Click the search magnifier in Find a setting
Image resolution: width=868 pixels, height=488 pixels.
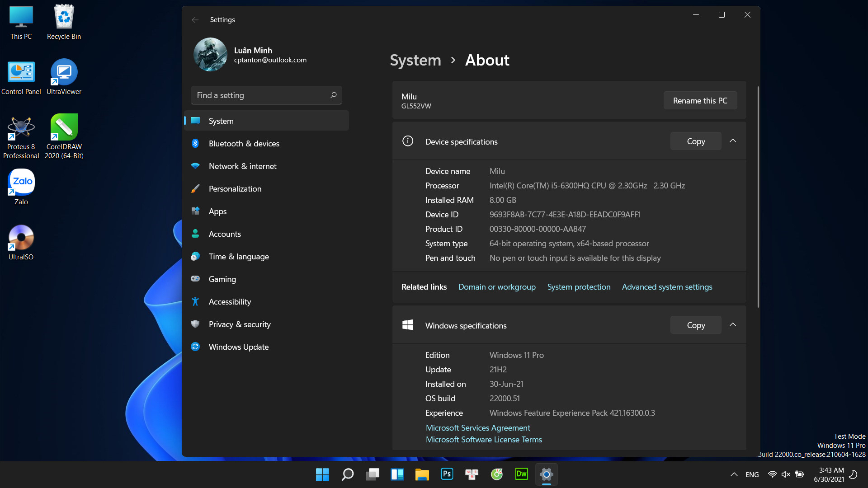click(334, 95)
